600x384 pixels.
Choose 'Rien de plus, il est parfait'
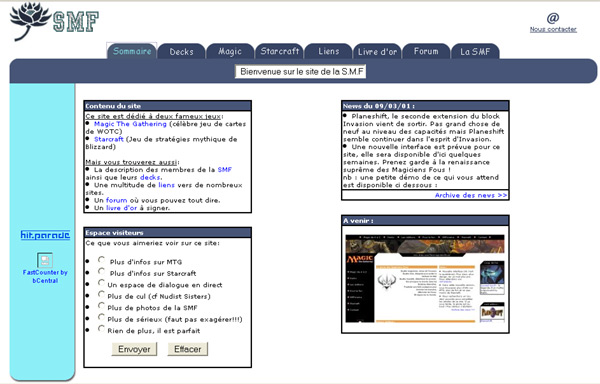(x=101, y=329)
